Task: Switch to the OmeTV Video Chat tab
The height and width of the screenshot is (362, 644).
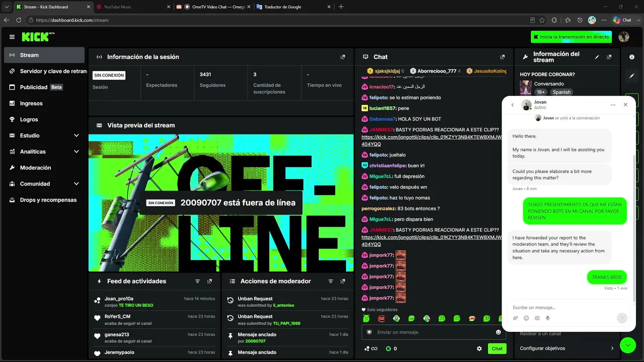Action: point(213,7)
